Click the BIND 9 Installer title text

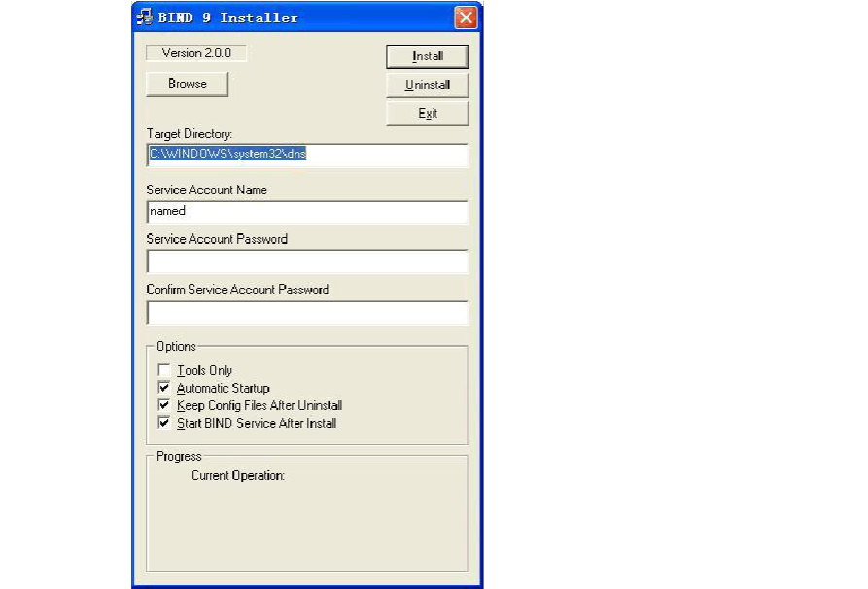coord(229,17)
